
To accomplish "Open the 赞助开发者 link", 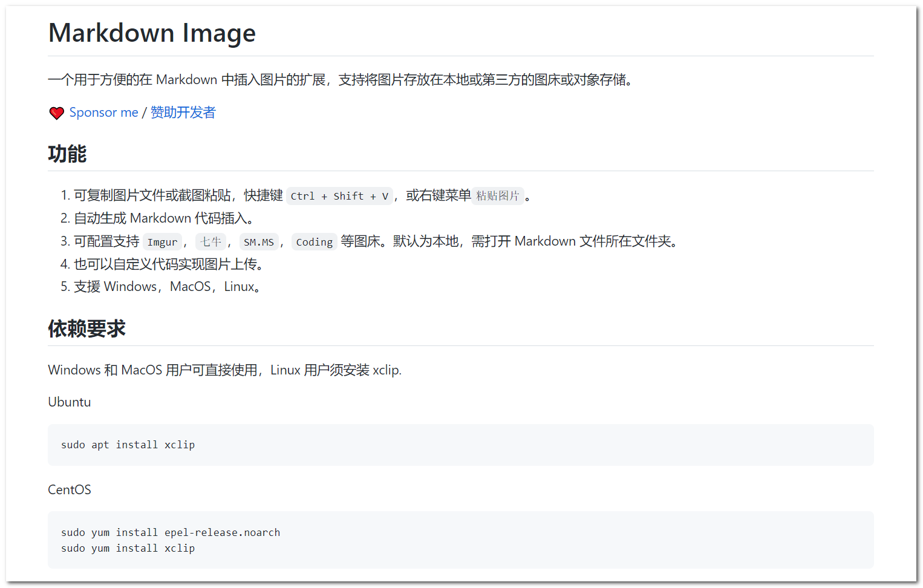I will (x=183, y=113).
